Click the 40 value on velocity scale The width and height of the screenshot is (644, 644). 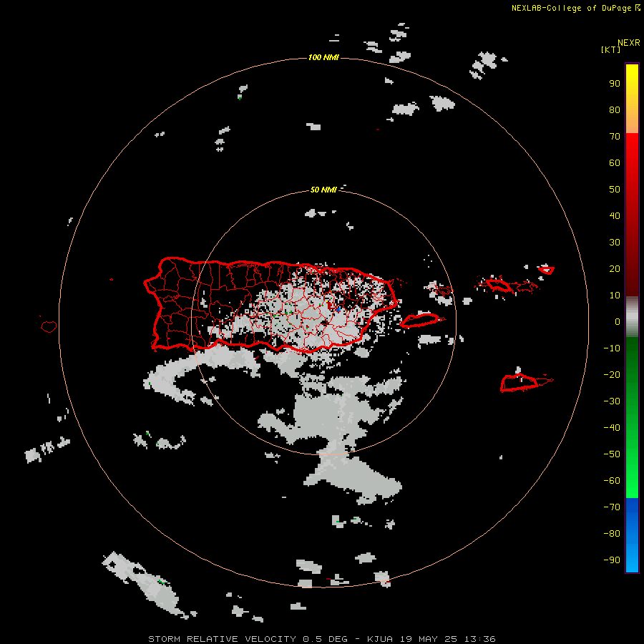pyautogui.click(x=615, y=215)
